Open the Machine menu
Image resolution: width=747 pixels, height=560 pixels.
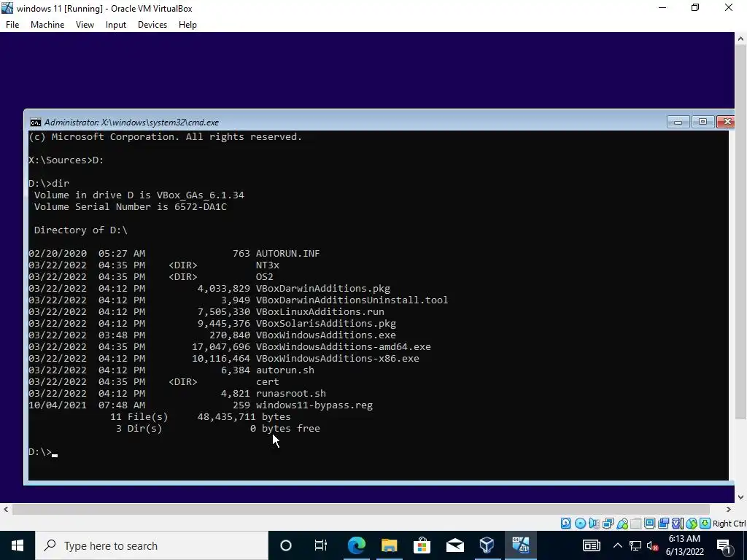point(47,25)
